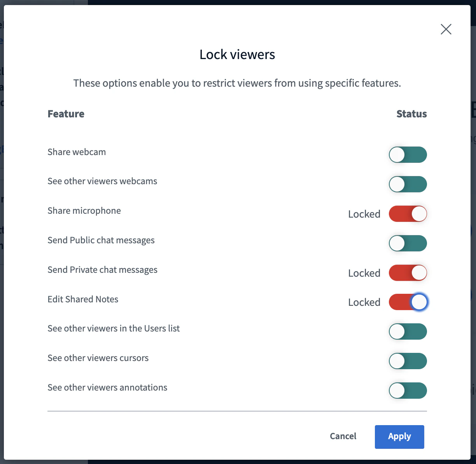Click the Locked label beside Send Private chat messages
Image resolution: width=476 pixels, height=464 pixels.
tap(364, 273)
